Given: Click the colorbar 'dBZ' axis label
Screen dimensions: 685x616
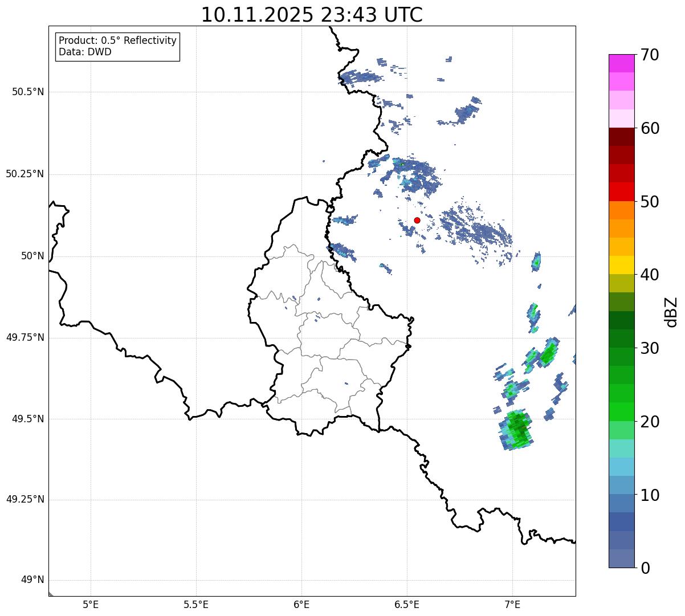Looking at the screenshot, I should pos(671,312).
